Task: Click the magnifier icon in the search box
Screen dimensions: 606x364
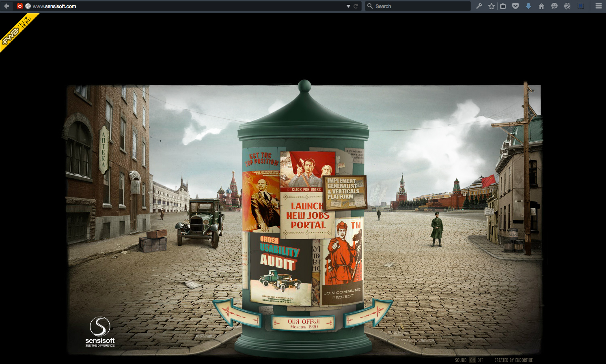Action: pos(370,6)
